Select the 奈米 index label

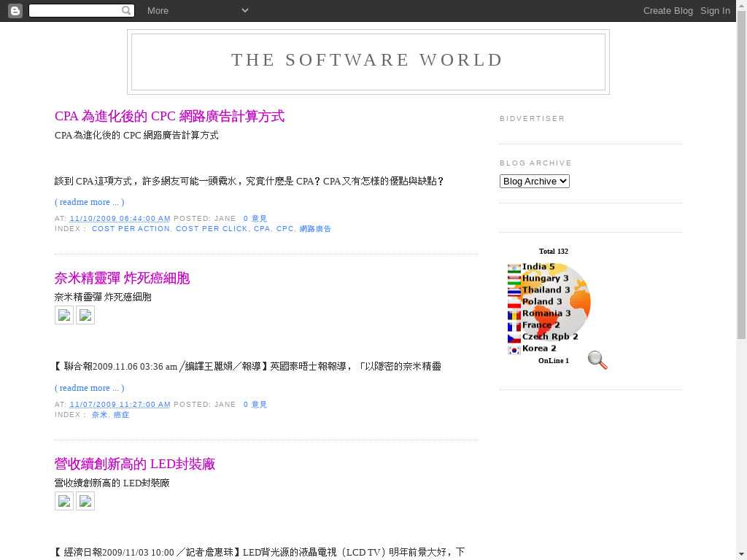[x=99, y=415]
